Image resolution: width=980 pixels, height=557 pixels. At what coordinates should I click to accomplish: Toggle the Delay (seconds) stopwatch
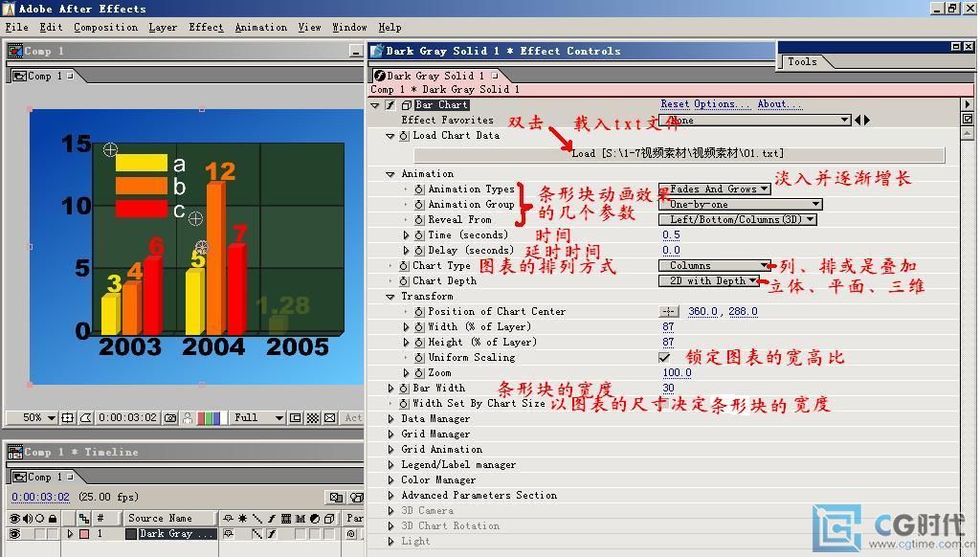pos(419,251)
